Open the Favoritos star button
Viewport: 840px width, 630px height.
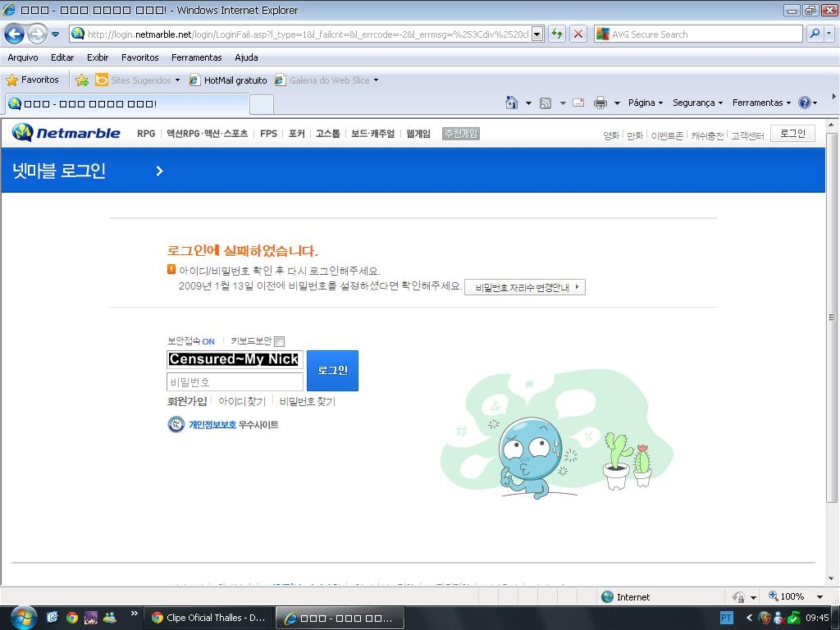(32, 80)
